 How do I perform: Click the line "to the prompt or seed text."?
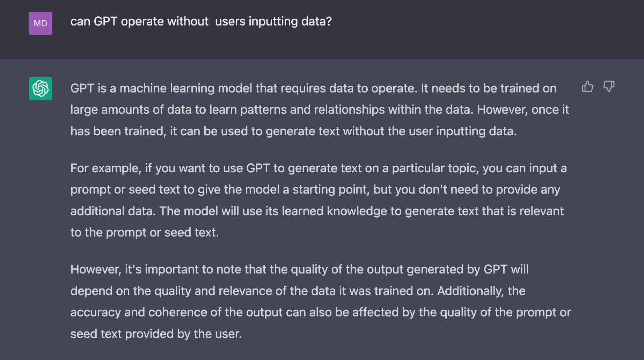click(x=145, y=233)
